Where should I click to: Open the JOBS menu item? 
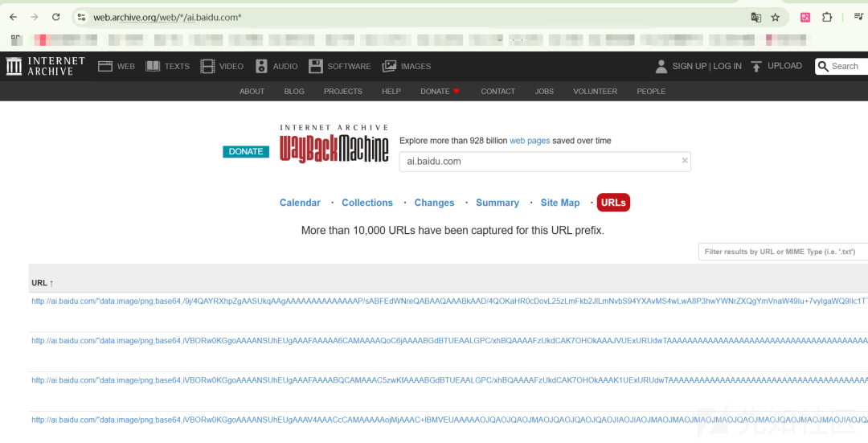544,92
